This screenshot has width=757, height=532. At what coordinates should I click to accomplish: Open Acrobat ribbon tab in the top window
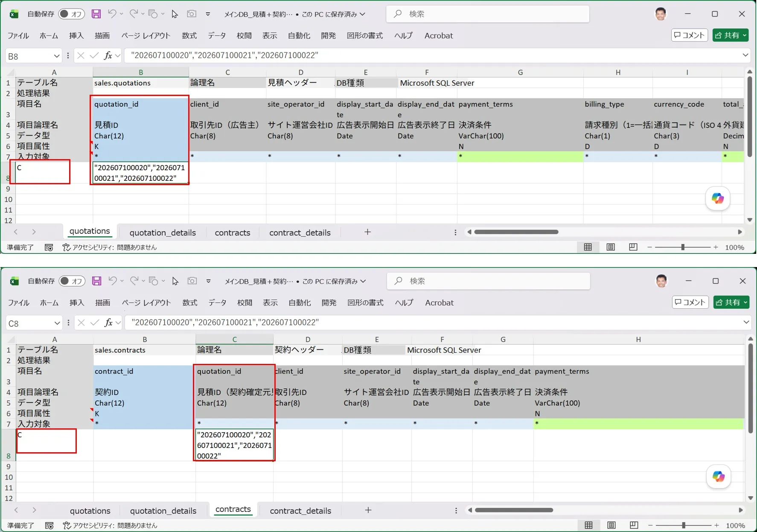coord(438,35)
